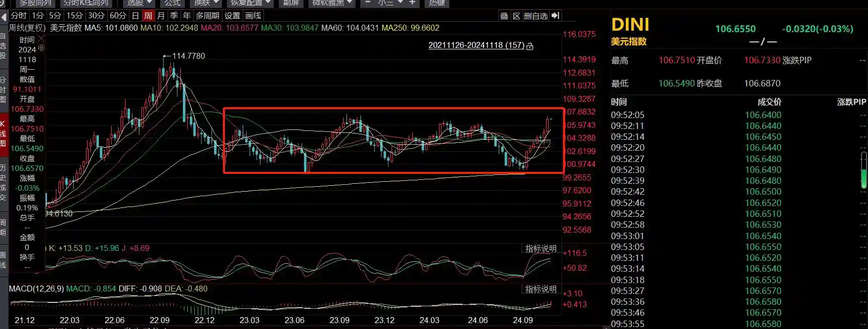Open the 选股 dropdown

point(139,3)
